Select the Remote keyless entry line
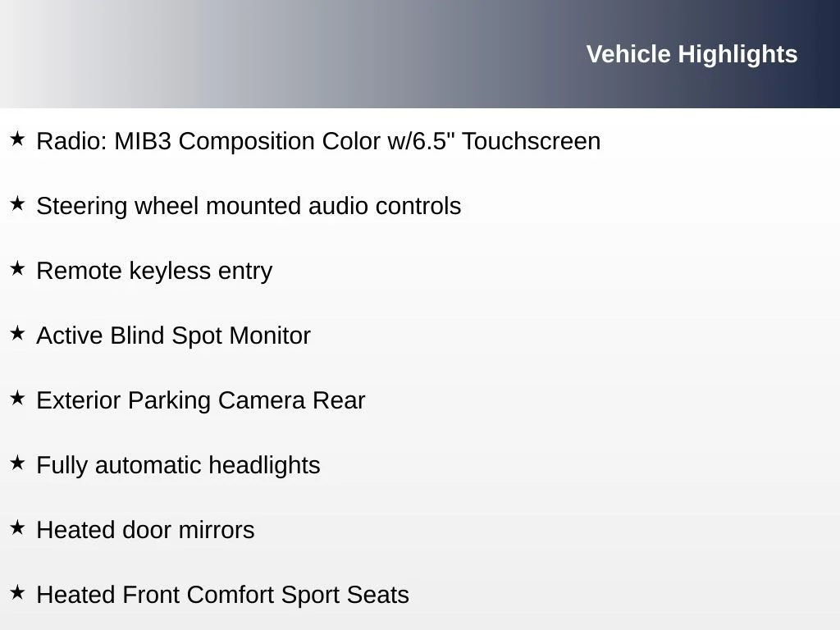The width and height of the screenshot is (840, 630). pos(154,272)
